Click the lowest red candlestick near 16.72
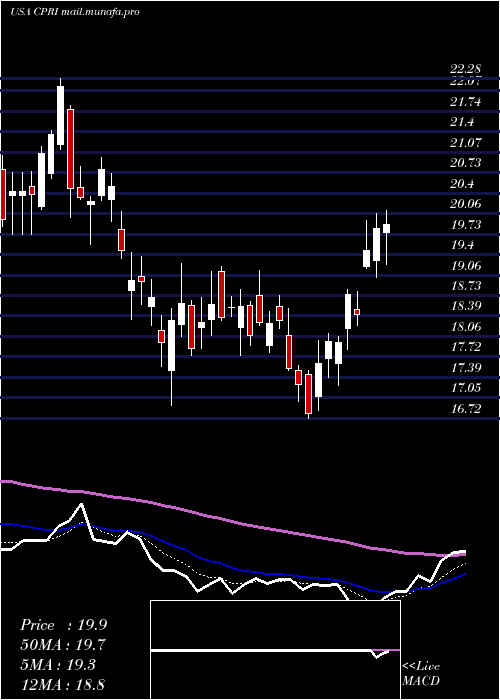Screen dimensions: 500x700 [x=308, y=394]
